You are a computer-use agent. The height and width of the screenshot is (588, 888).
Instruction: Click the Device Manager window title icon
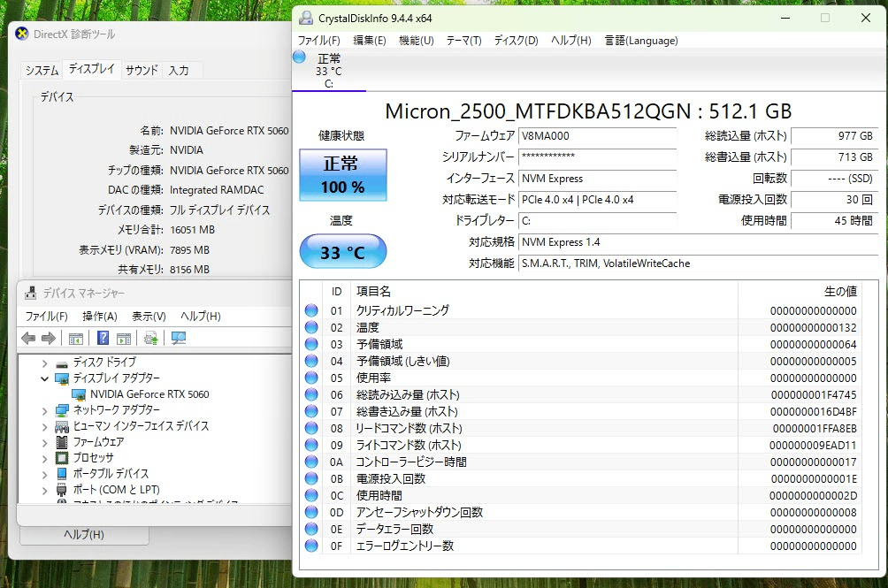[31, 294]
